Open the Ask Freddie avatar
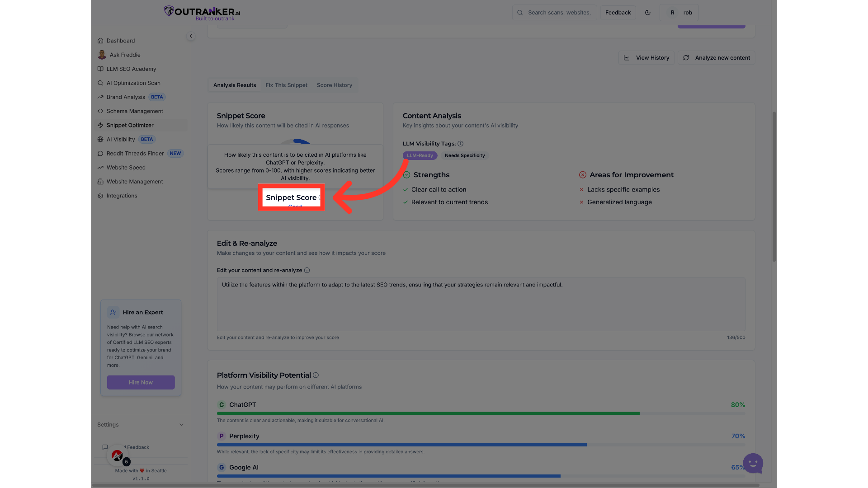Image resolution: width=868 pixels, height=488 pixels. (x=102, y=55)
